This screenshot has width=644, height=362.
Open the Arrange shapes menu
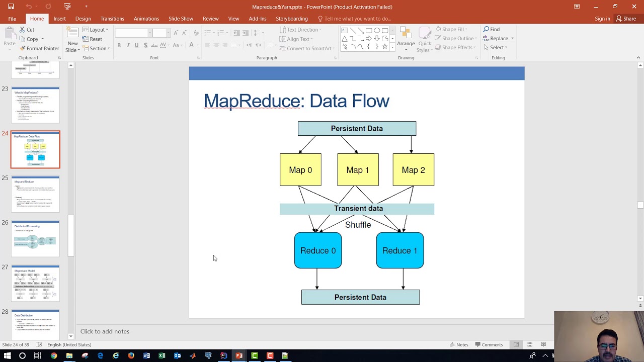[x=406, y=40]
